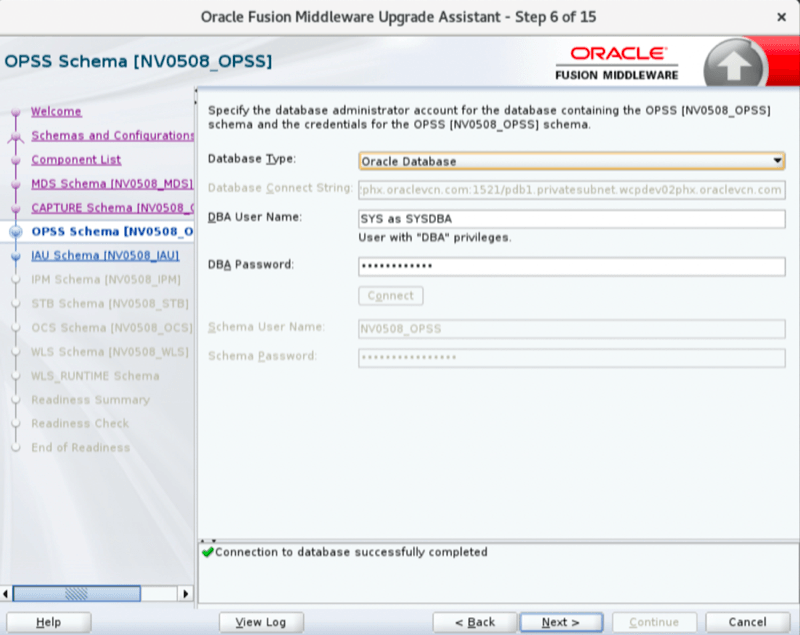The width and height of the screenshot is (800, 635).
Task: Click the Schema User Name field
Action: (571, 329)
